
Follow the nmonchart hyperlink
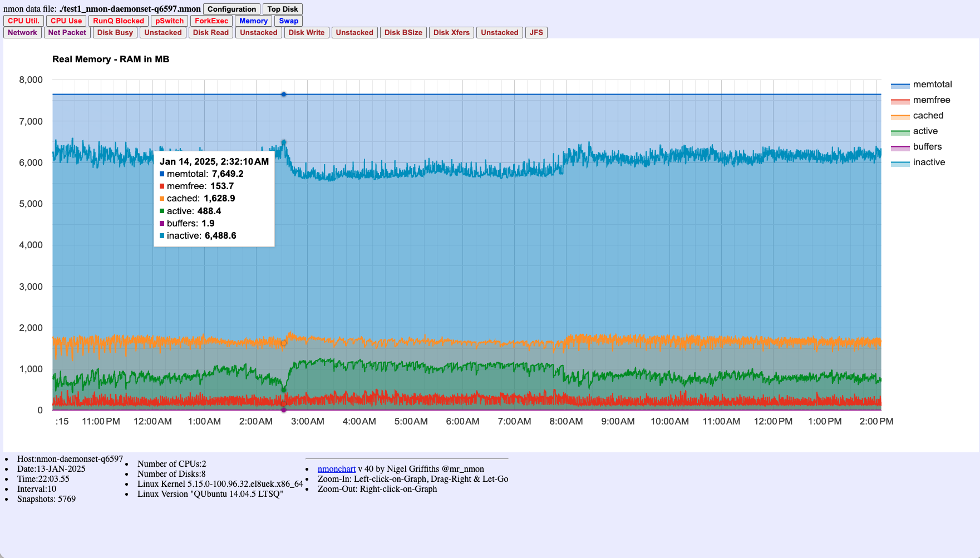(x=336, y=468)
